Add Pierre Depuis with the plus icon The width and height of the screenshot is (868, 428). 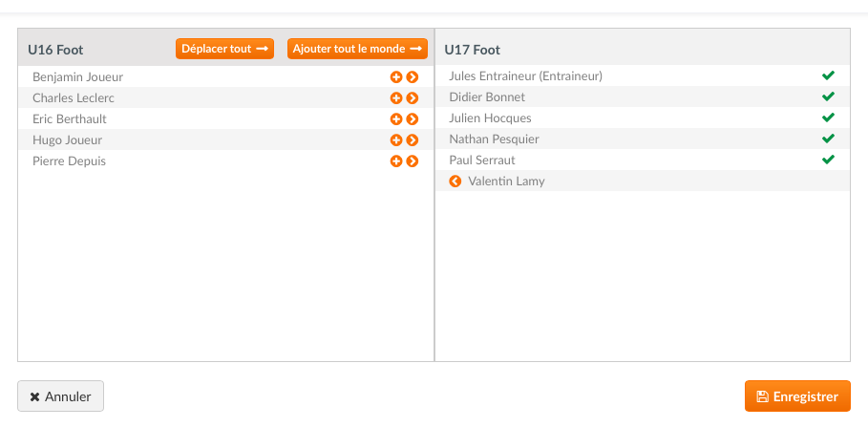click(x=395, y=161)
